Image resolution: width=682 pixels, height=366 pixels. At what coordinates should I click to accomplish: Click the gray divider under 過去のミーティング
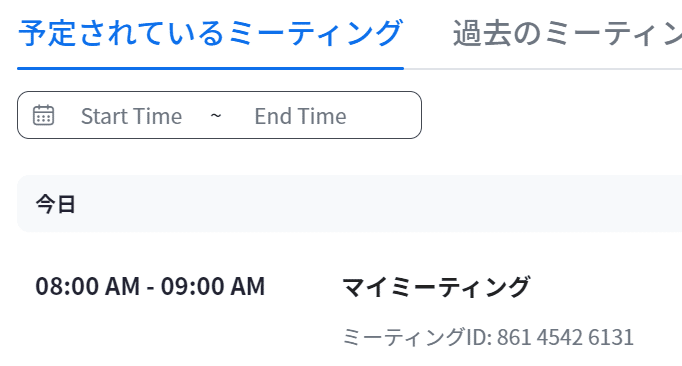pos(543,69)
